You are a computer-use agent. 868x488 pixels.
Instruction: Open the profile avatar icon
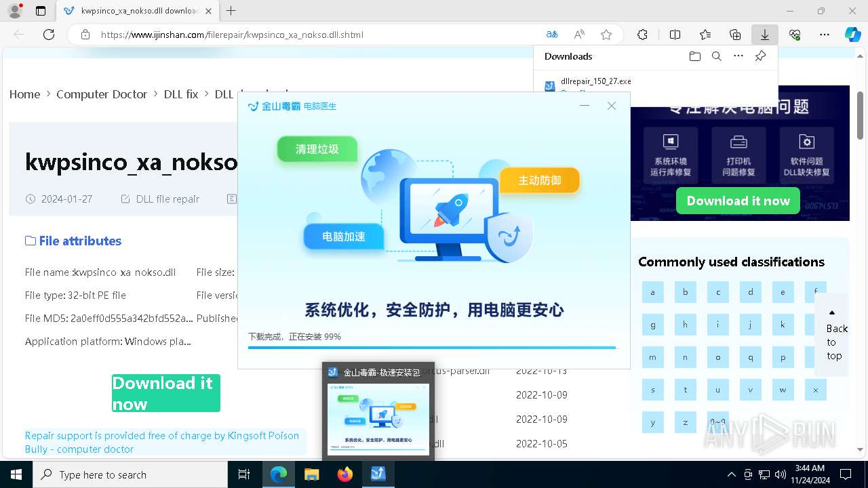[x=15, y=11]
